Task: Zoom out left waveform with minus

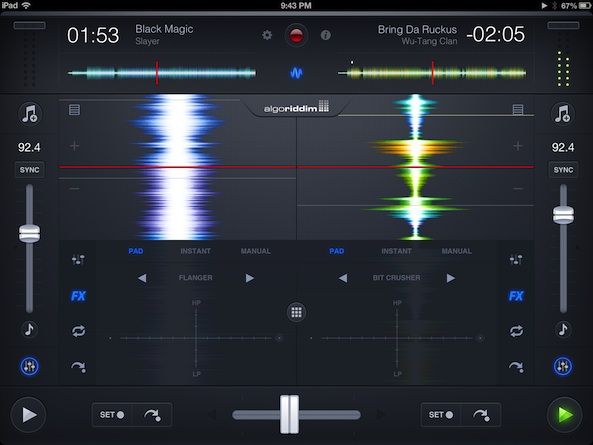Action: click(x=75, y=188)
